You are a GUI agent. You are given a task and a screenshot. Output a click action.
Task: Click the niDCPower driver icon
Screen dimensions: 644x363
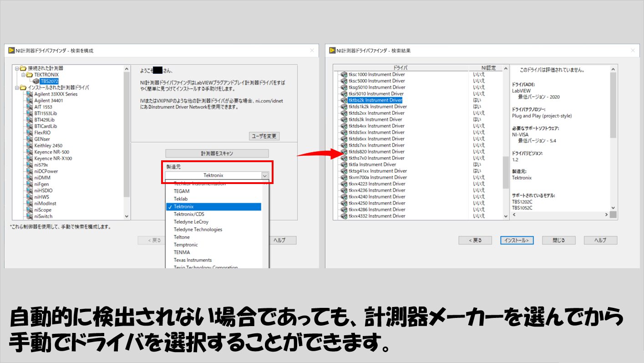point(30,171)
